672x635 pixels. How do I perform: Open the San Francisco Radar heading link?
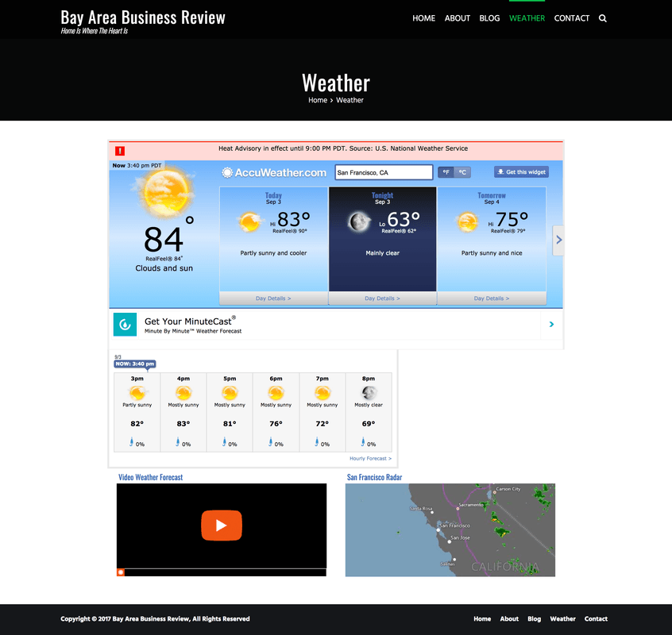(375, 477)
